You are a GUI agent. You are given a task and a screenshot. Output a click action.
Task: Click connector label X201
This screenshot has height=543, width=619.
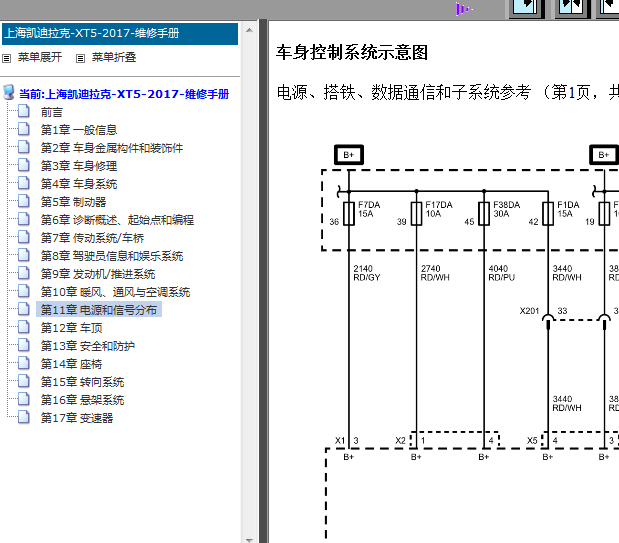(x=529, y=311)
